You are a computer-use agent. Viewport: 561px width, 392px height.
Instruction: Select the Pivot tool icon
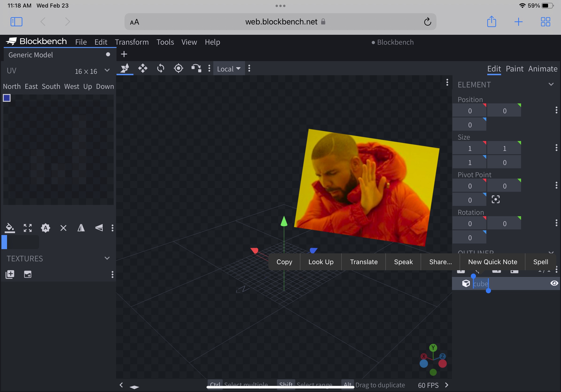(x=178, y=68)
